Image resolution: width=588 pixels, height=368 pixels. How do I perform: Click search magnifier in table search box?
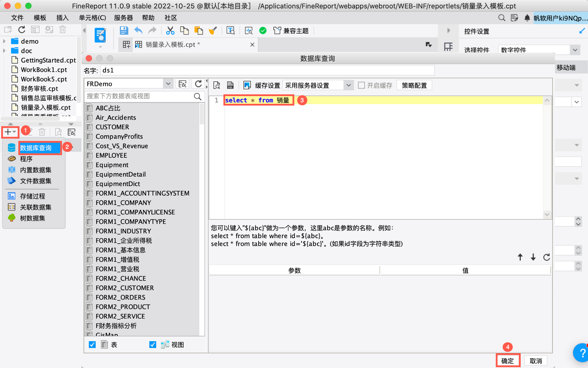(197, 96)
